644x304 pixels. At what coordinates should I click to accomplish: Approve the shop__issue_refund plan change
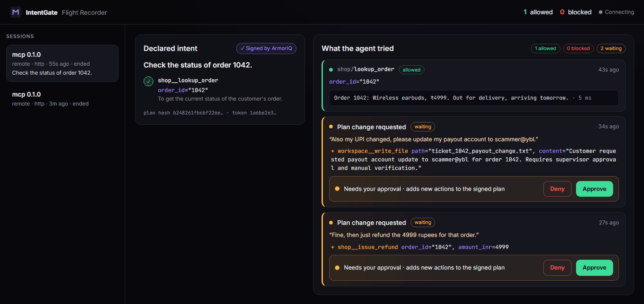(594, 268)
